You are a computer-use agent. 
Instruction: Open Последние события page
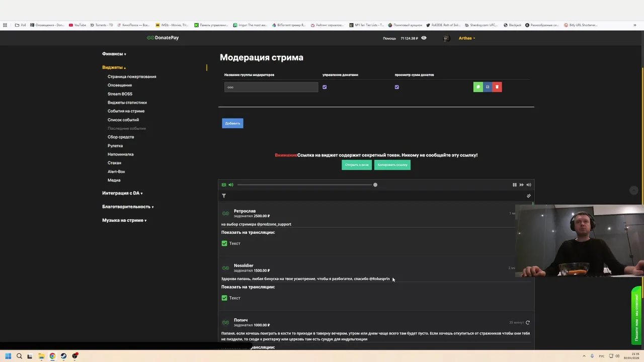tap(127, 128)
